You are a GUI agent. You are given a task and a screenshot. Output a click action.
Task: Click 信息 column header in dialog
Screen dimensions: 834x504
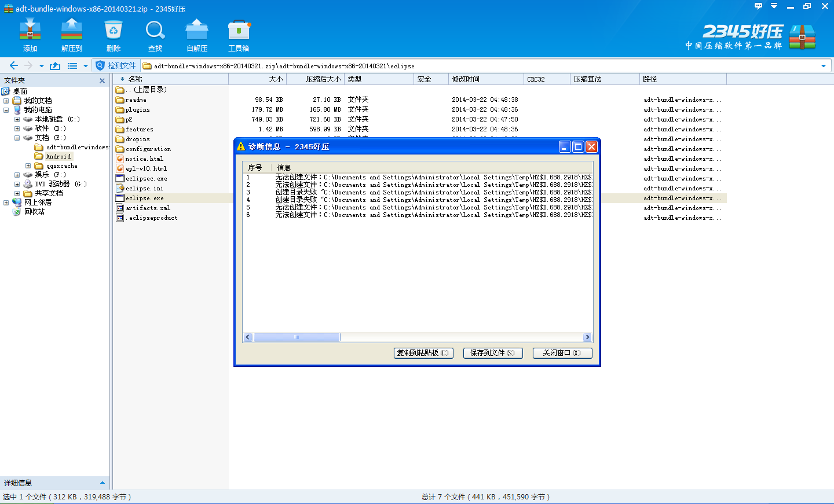click(433, 167)
